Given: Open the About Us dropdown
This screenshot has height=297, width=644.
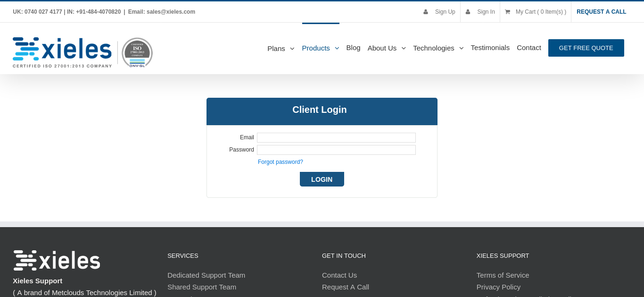Looking at the screenshot, I should point(386,48).
